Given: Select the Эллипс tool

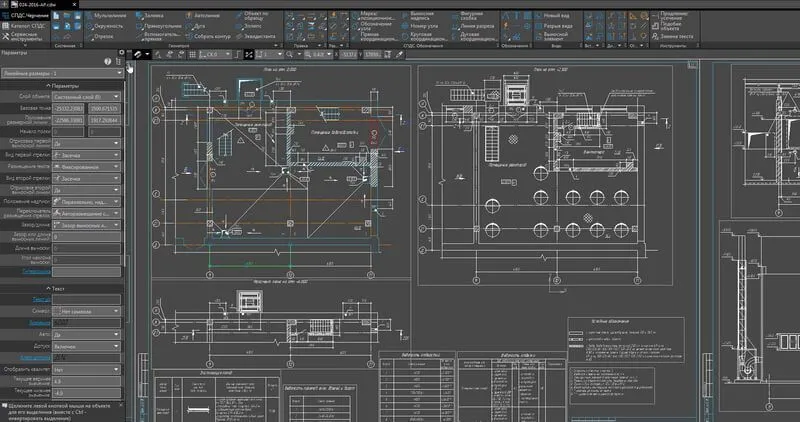Looking at the screenshot, I should coord(251,27).
